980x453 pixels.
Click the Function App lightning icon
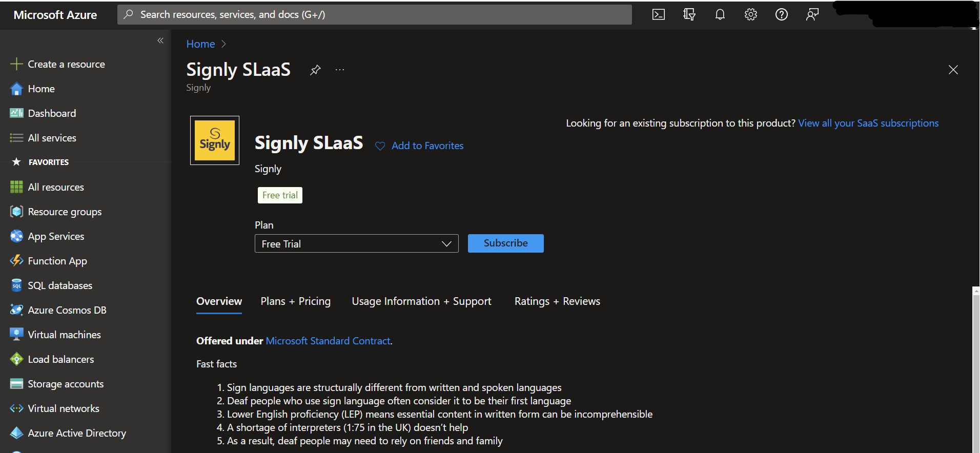[16, 261]
